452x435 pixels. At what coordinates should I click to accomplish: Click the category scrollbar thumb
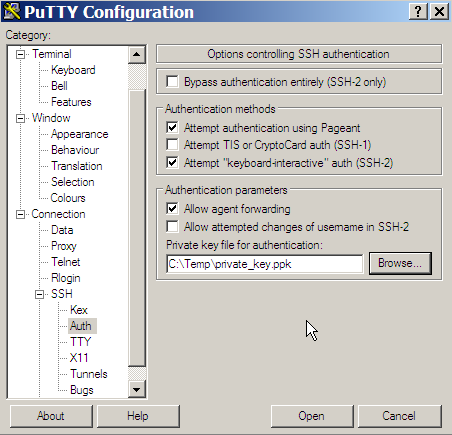point(137,228)
